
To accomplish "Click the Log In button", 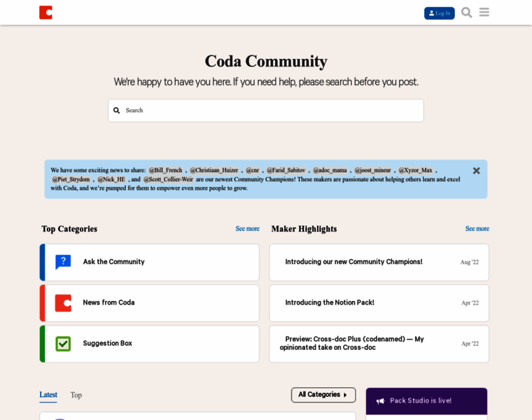I will click(440, 13).
